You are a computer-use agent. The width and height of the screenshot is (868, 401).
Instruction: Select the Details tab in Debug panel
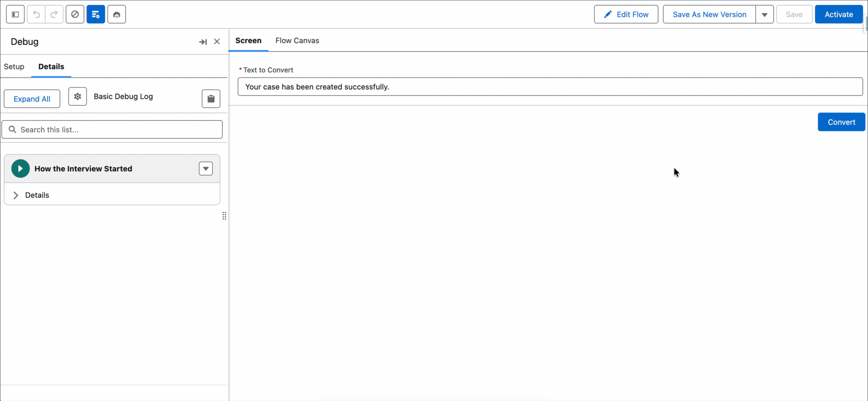click(51, 66)
